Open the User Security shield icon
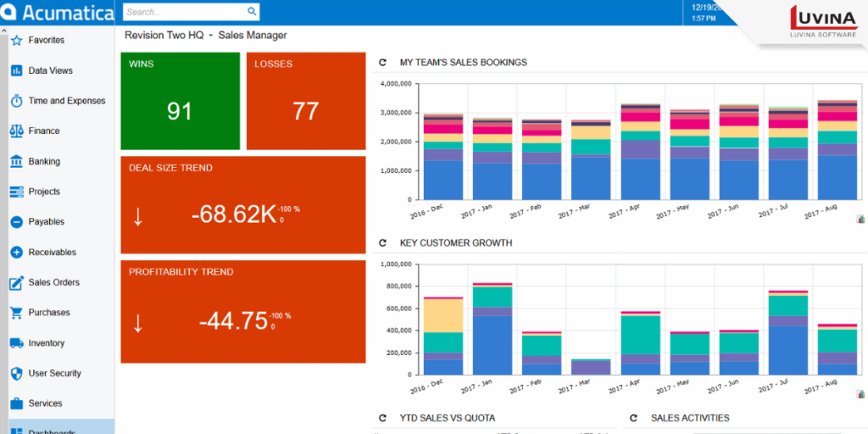The height and width of the screenshot is (434, 868). pyautogui.click(x=16, y=373)
